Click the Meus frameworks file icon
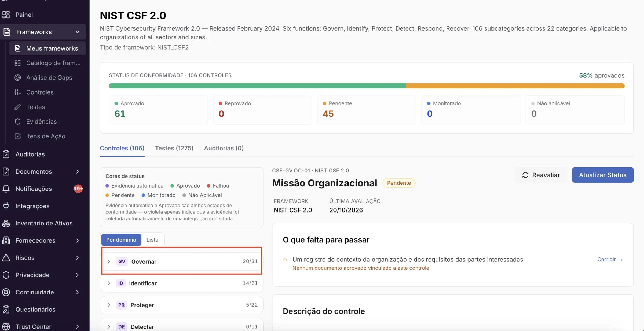 click(x=18, y=48)
